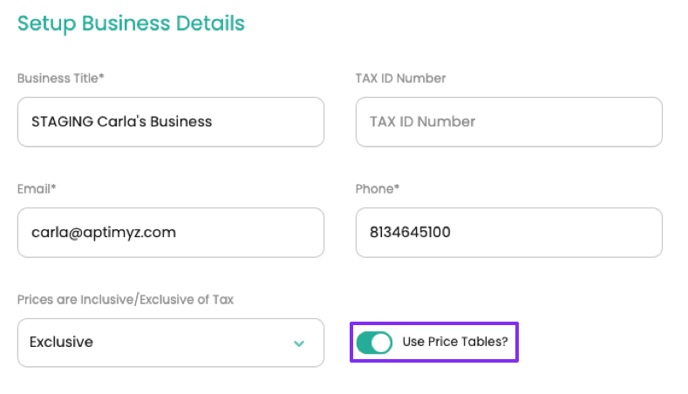Click the "Phone*" field label
The height and width of the screenshot is (394, 688).
(x=377, y=189)
